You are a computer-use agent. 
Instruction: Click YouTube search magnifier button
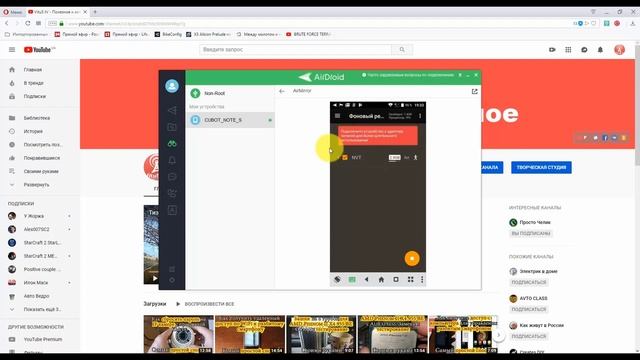pyautogui.click(x=402, y=49)
